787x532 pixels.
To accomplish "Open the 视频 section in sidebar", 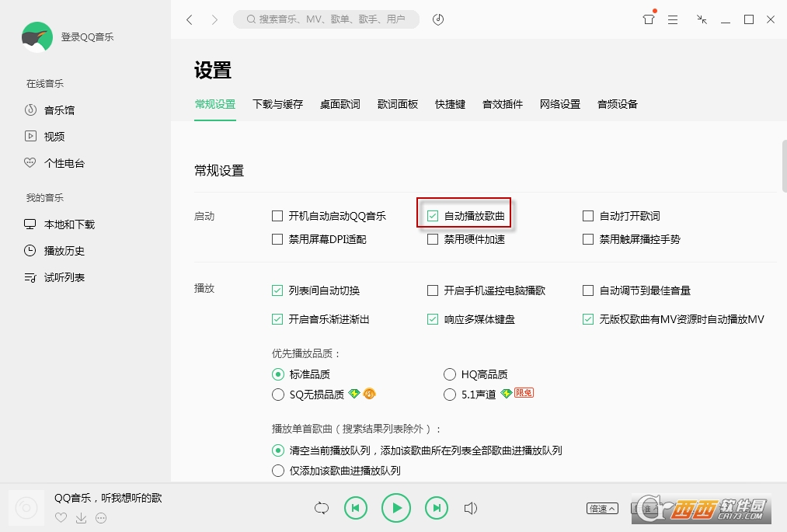I will [54, 136].
